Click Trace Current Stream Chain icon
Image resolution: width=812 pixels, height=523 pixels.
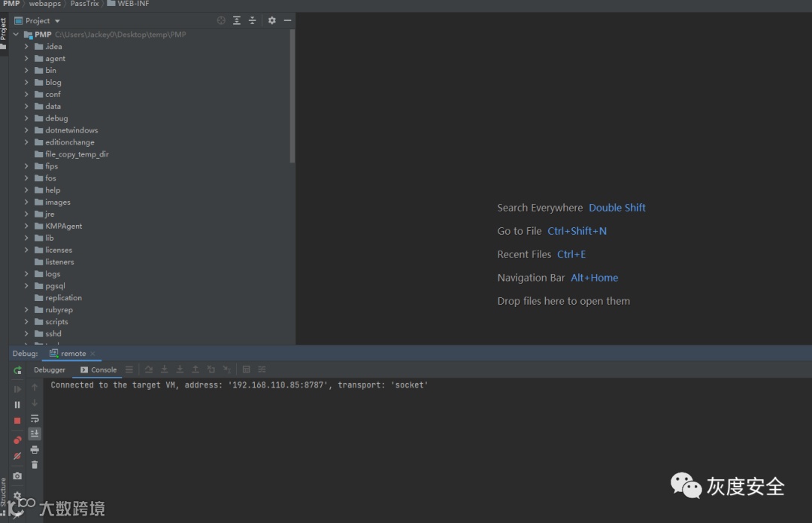[x=262, y=369]
